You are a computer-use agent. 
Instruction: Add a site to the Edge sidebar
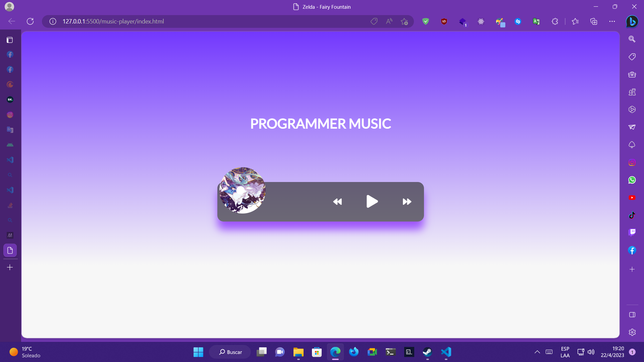[x=632, y=269]
